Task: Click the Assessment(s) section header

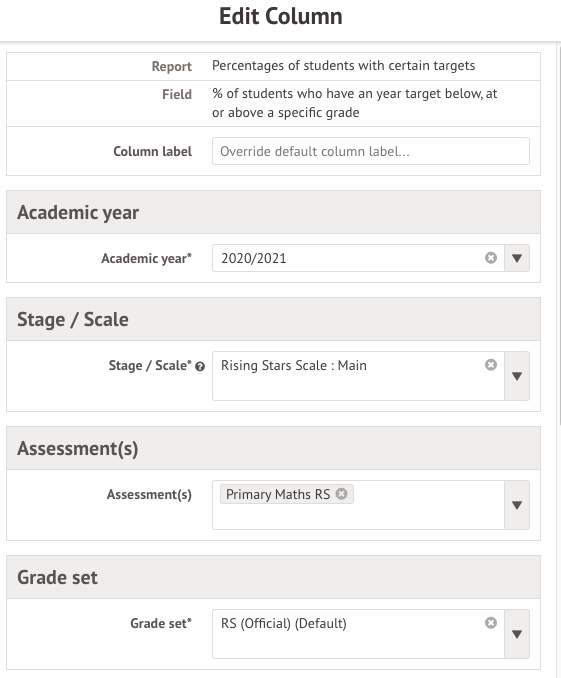Action: coord(273,448)
